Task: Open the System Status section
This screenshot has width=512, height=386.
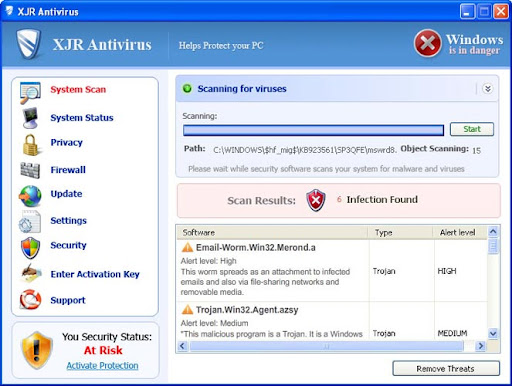Action: point(82,118)
